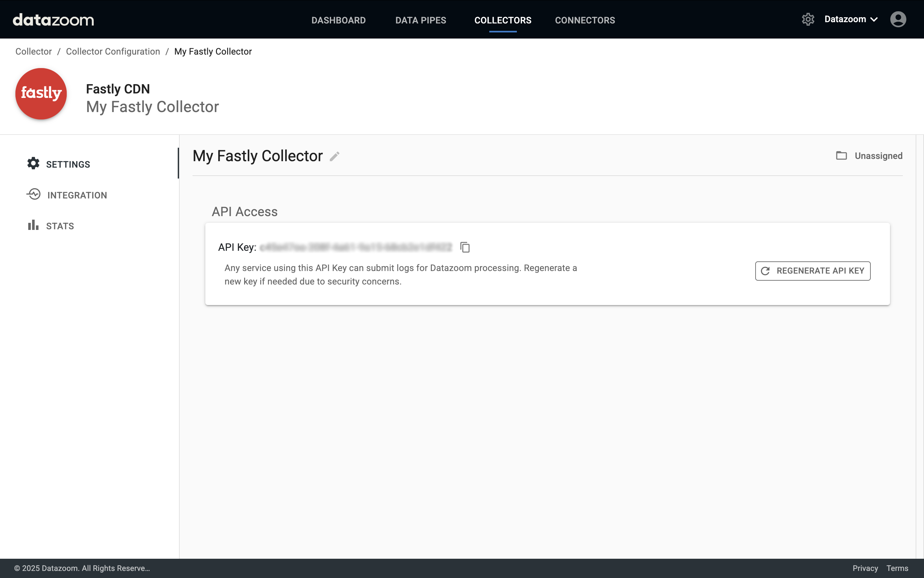Select the Collectors tab
This screenshot has width=924, height=578.
503,20
